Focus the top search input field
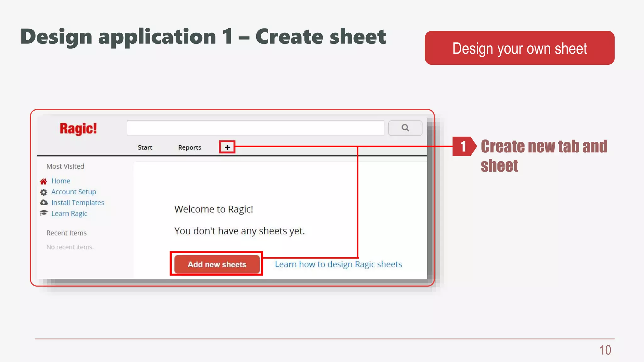Viewport: 644px width, 362px height. (255, 128)
